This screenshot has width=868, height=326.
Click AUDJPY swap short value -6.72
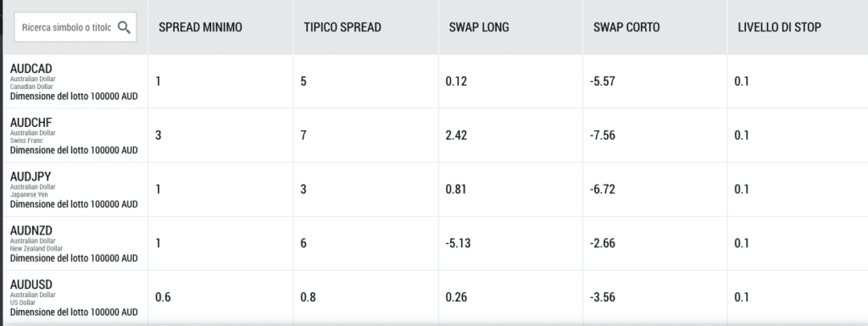[603, 190]
